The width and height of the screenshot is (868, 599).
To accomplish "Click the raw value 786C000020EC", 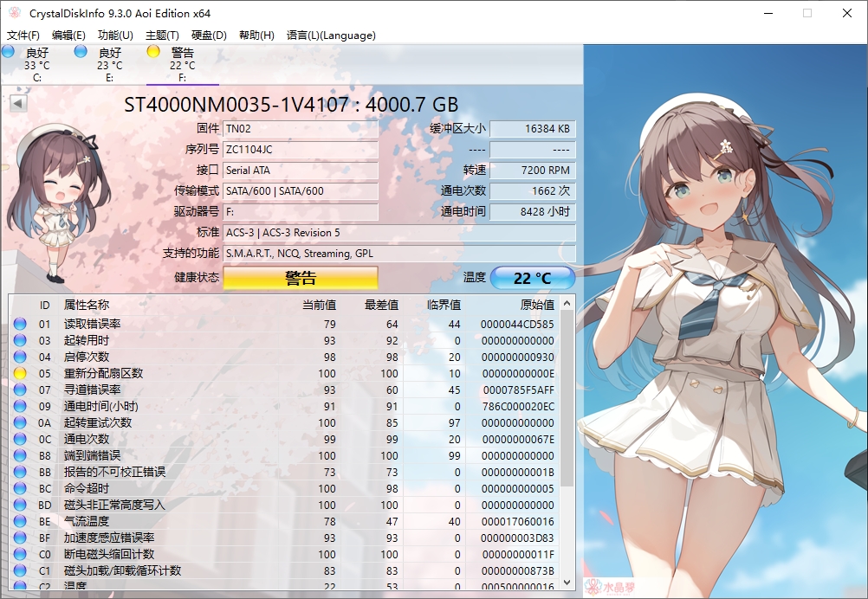I will coord(518,407).
